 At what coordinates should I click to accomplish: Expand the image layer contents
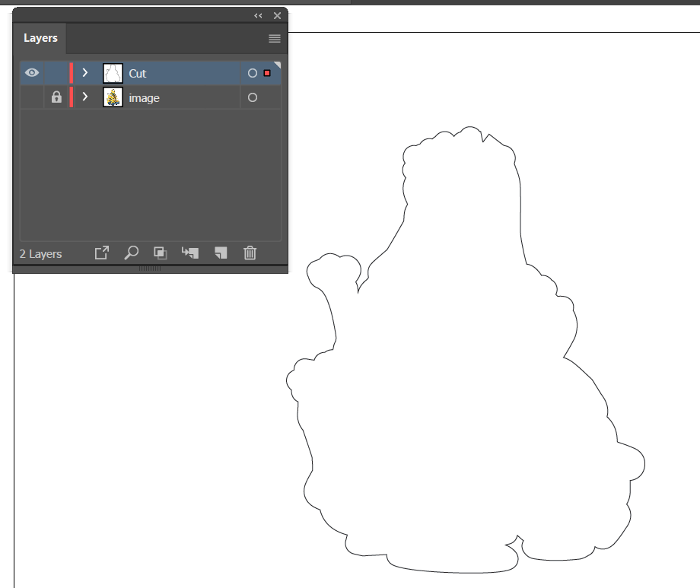point(85,97)
